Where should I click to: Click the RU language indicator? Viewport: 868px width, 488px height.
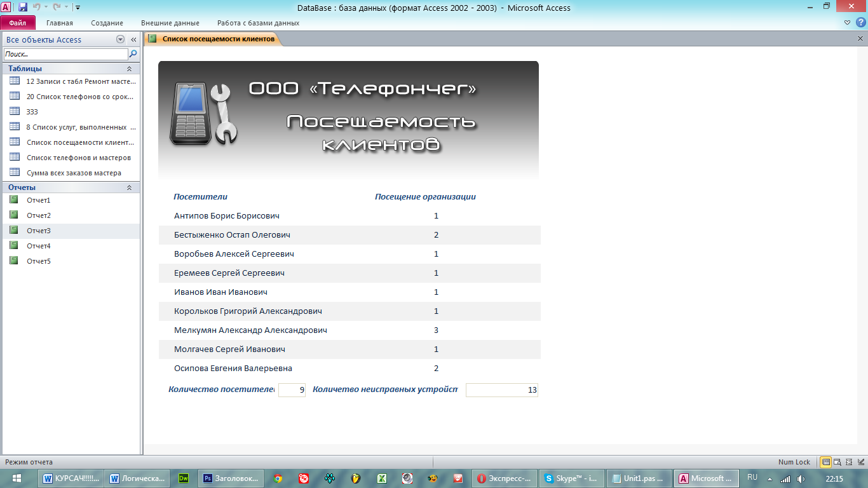(752, 477)
